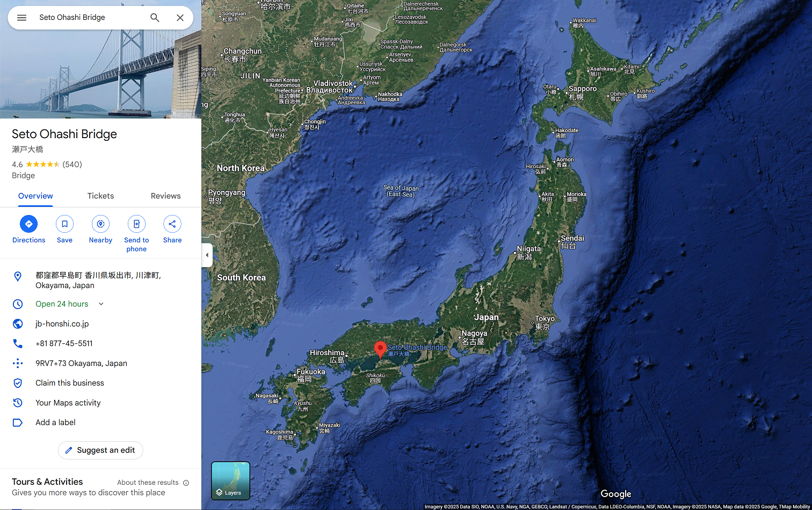The image size is (812, 510).
Task: Click the address text in Okayama, Japan
Action: coord(98,281)
